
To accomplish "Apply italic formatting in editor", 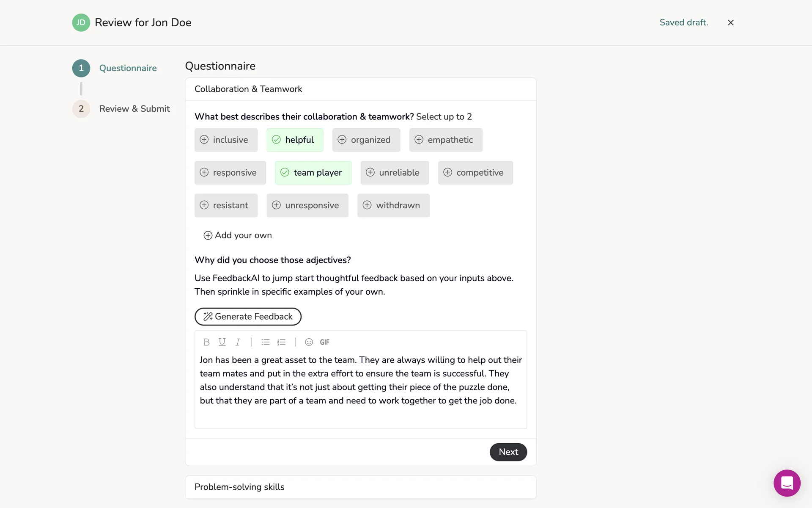I will pos(238,342).
